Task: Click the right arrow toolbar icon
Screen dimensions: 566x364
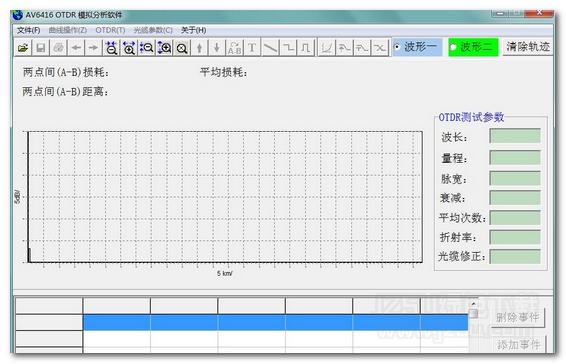Action: point(93,48)
